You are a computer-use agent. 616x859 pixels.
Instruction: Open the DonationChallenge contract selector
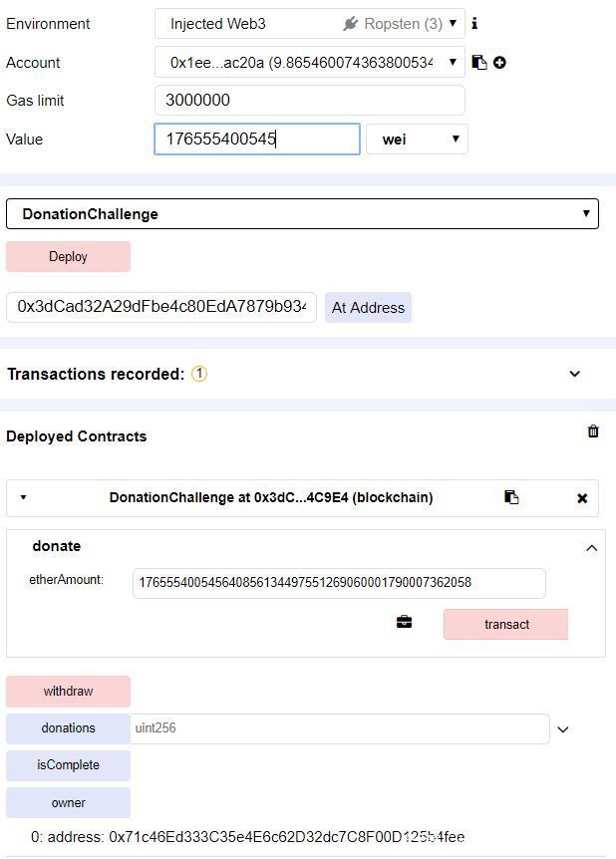(302, 214)
